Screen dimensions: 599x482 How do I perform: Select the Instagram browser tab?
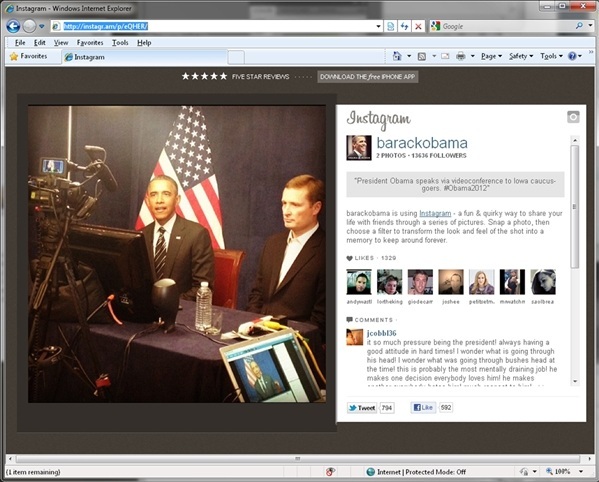pos(145,57)
